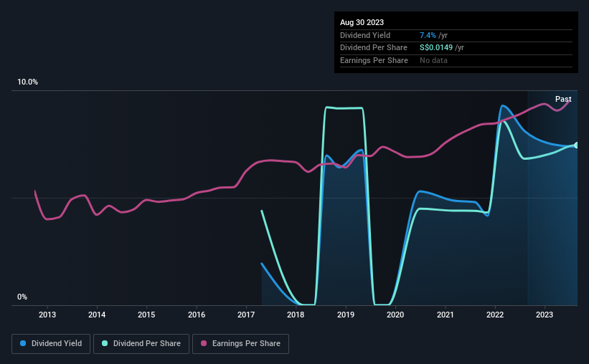This screenshot has width=589, height=364.
Task: Toggle the Earnings Per Share legend button
Action: [x=240, y=344]
